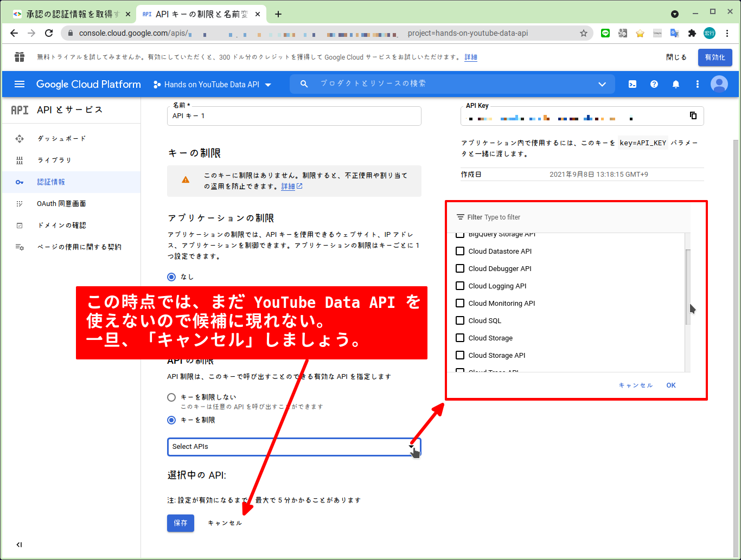Select the キーを制限しない radio button
Viewport: 741px width, 560px height.
point(171,397)
